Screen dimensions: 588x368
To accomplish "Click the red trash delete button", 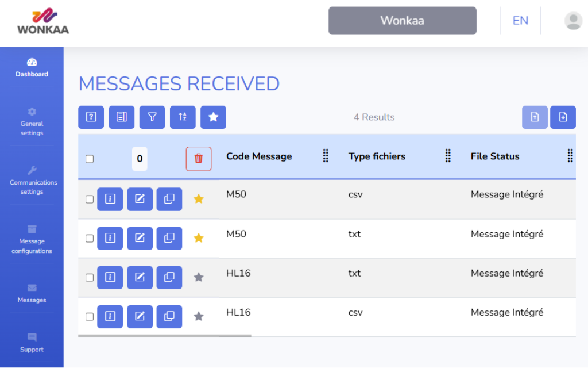I will [199, 159].
